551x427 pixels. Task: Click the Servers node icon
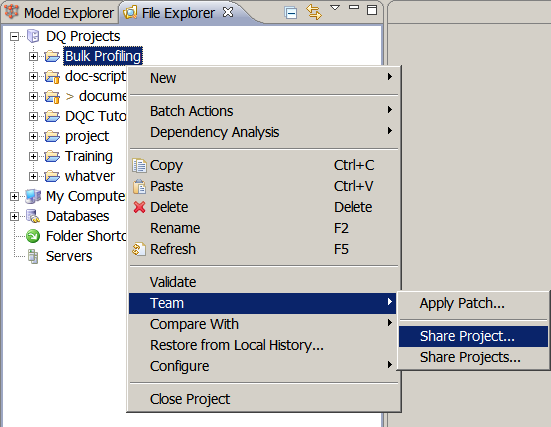point(33,256)
